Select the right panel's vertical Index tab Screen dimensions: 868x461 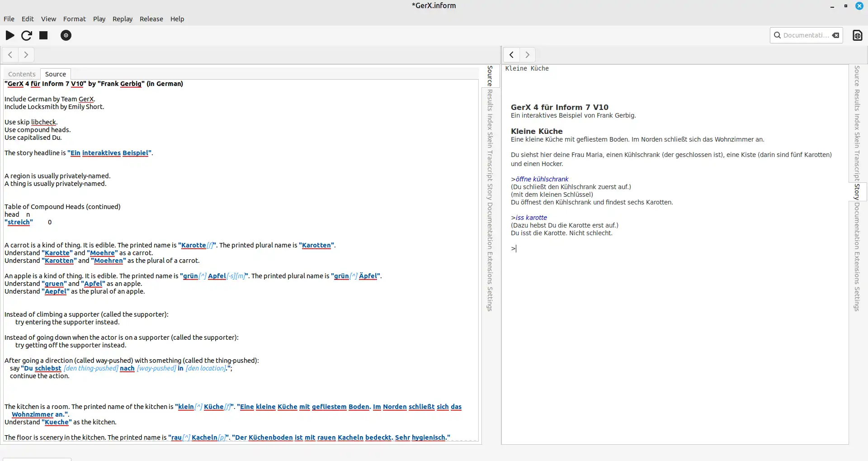click(857, 122)
